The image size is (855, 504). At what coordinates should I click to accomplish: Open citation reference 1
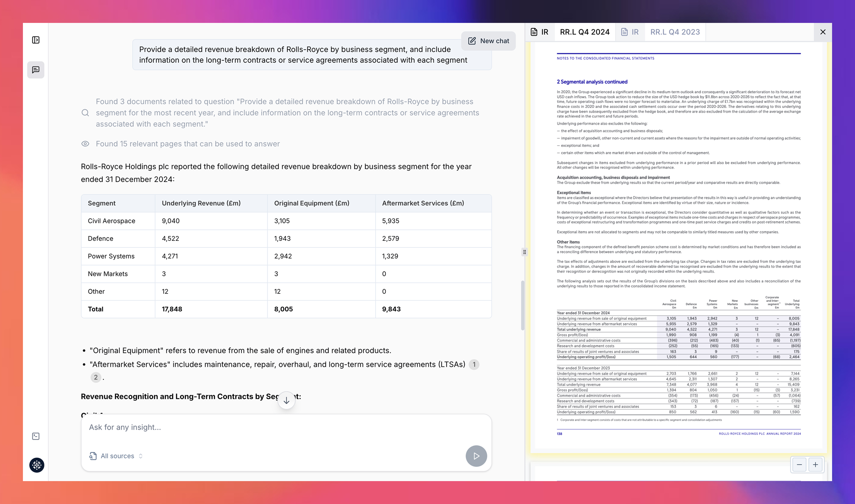coord(474,365)
